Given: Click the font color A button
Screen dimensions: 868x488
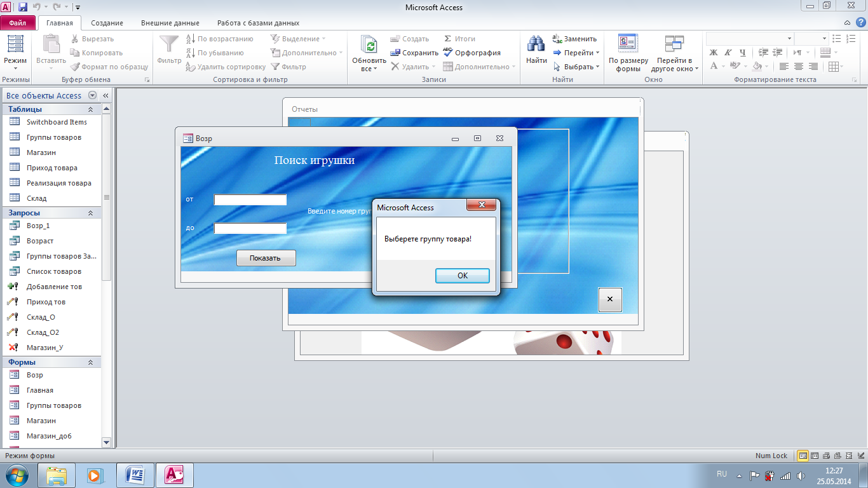Looking at the screenshot, I should point(714,66).
